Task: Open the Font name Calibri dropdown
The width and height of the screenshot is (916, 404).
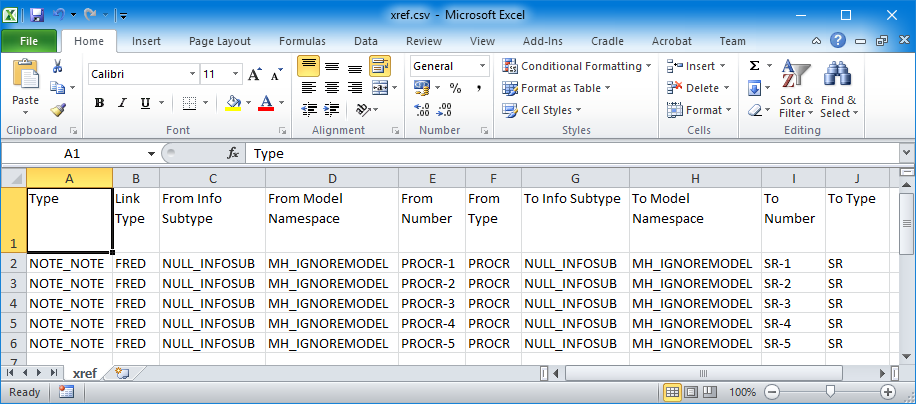Action: (192, 75)
